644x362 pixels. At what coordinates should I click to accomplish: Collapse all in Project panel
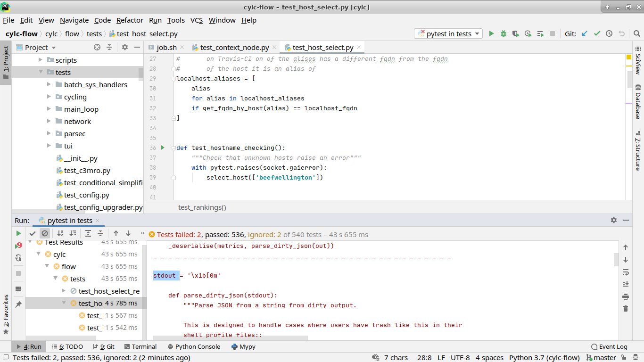(109, 47)
